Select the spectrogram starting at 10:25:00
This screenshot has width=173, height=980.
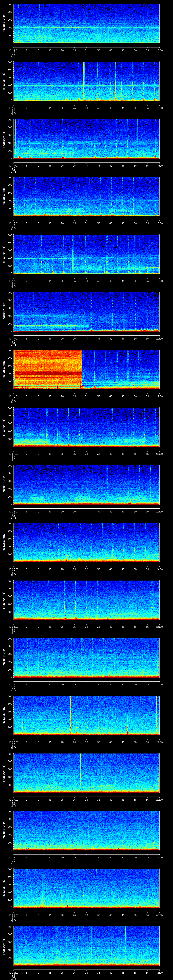click(86, 658)
